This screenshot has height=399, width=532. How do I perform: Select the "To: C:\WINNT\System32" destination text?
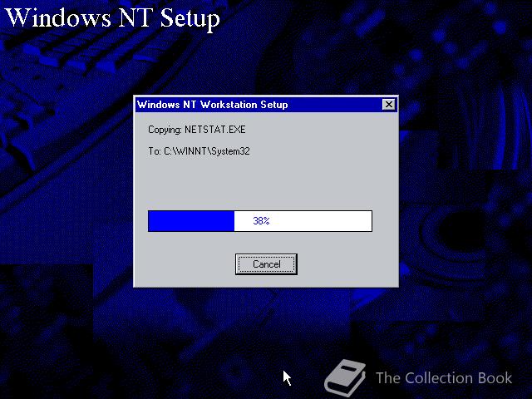coord(199,151)
